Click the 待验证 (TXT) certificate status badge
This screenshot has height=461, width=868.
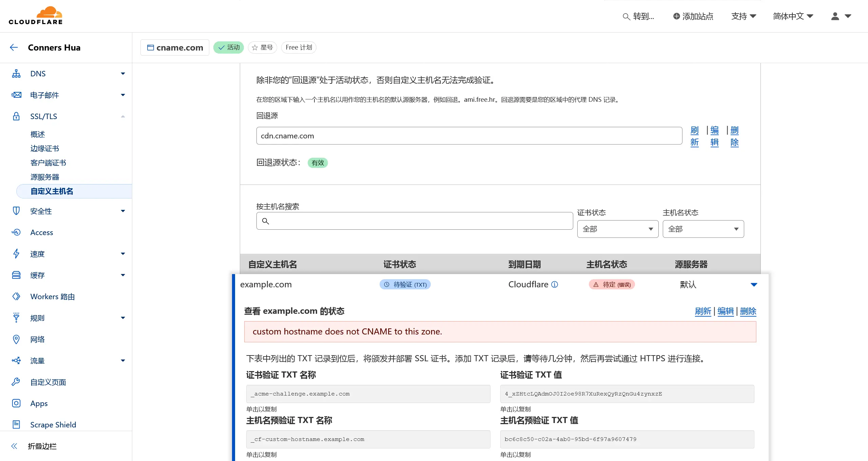(x=405, y=285)
